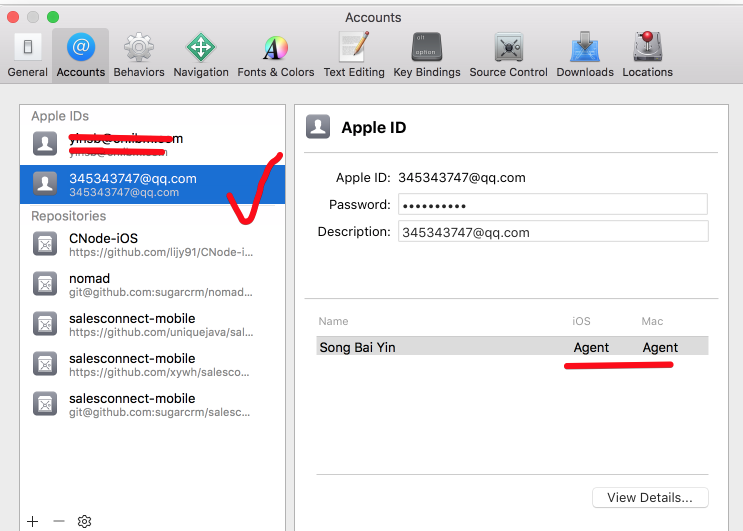
Task: Click the Apple ID header person icon
Action: click(x=317, y=126)
